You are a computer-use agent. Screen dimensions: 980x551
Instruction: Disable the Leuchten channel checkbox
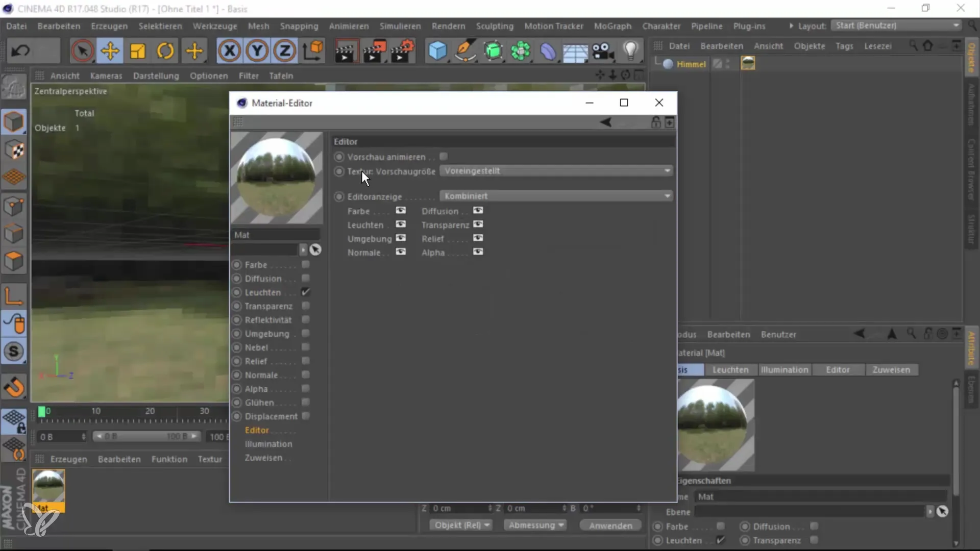[x=306, y=292]
